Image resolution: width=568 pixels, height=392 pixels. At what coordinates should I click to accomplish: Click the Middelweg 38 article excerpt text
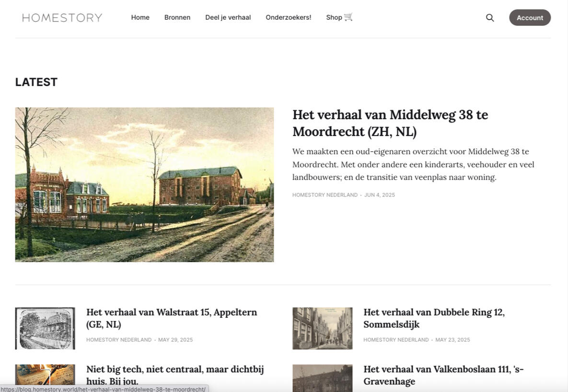(x=413, y=164)
